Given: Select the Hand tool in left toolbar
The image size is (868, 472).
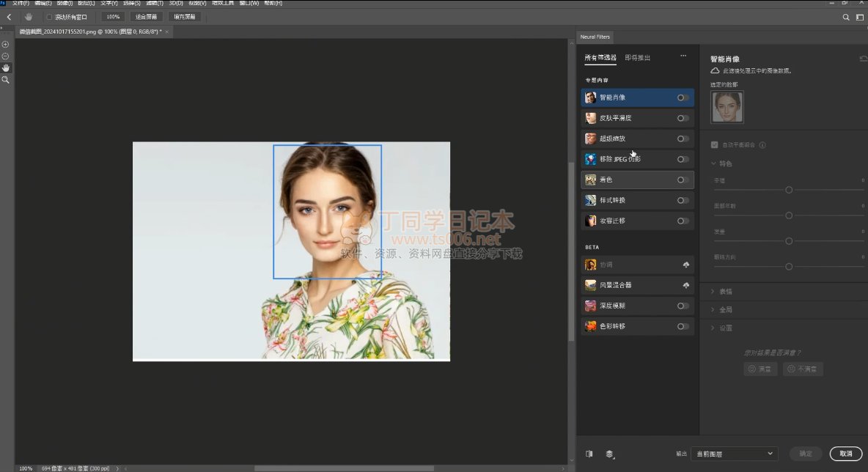Looking at the screenshot, I should (x=6, y=67).
